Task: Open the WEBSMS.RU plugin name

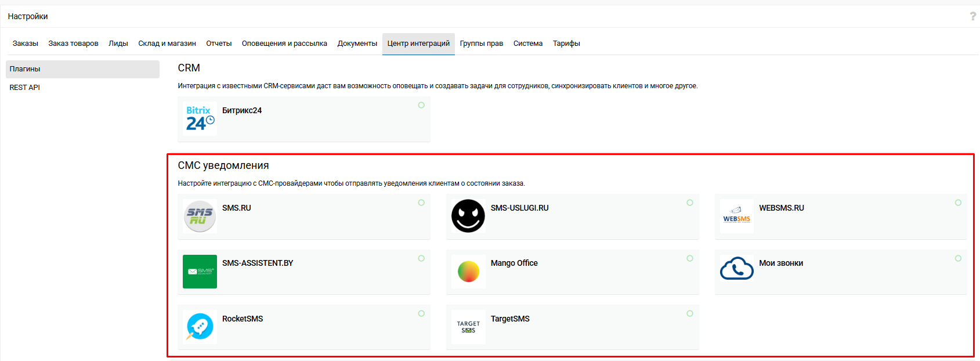Action: (x=782, y=208)
